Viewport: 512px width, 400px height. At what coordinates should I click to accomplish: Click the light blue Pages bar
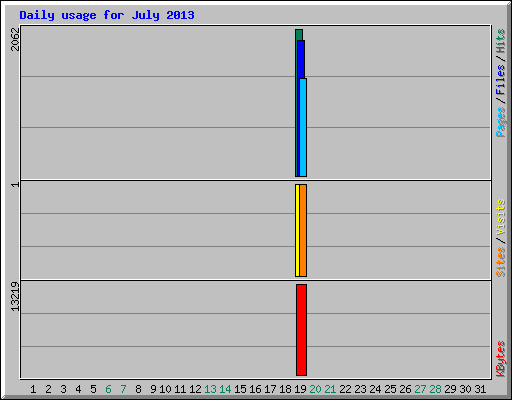(x=303, y=127)
